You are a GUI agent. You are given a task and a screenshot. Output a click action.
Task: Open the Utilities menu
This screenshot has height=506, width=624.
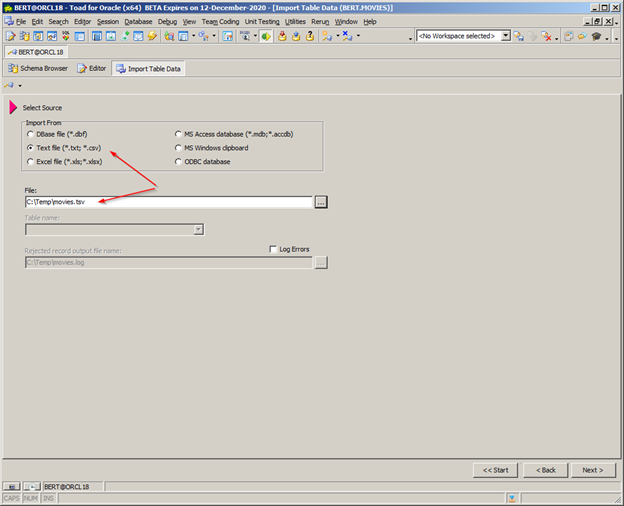(x=295, y=21)
